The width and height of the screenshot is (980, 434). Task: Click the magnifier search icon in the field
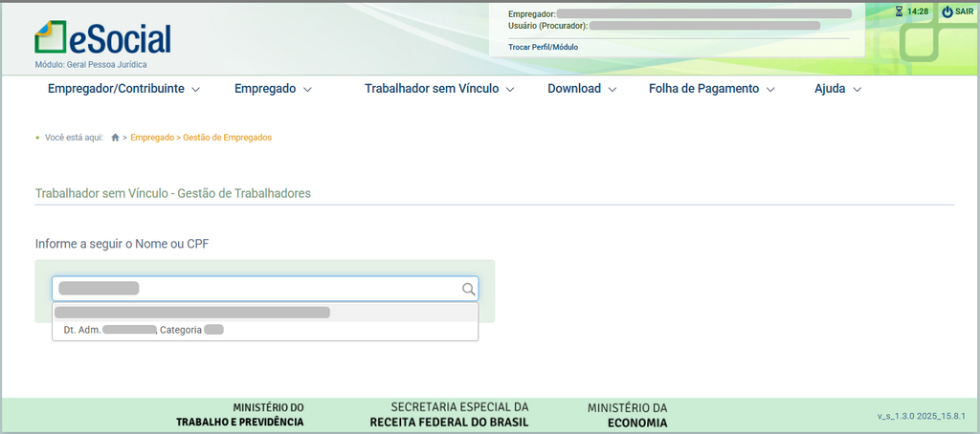(x=468, y=289)
